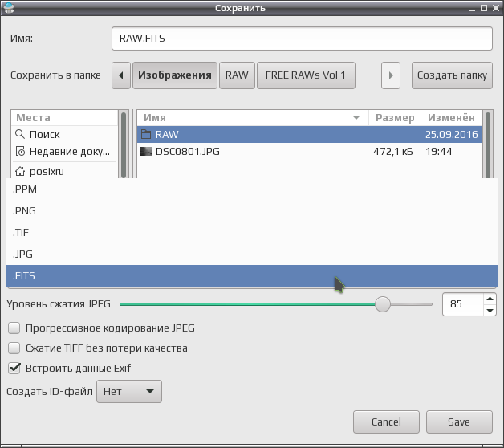
Task: Click the Места header in sidebar
Action: [65, 118]
